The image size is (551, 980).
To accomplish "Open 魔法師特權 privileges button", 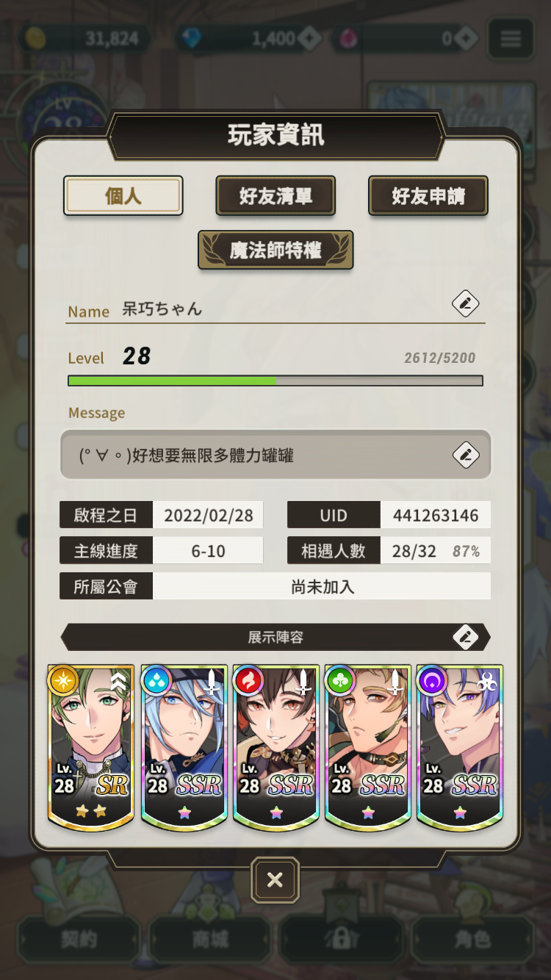I will point(275,251).
